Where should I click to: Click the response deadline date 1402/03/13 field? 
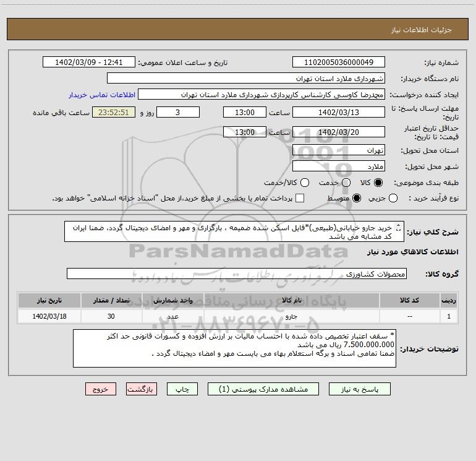[339, 113]
